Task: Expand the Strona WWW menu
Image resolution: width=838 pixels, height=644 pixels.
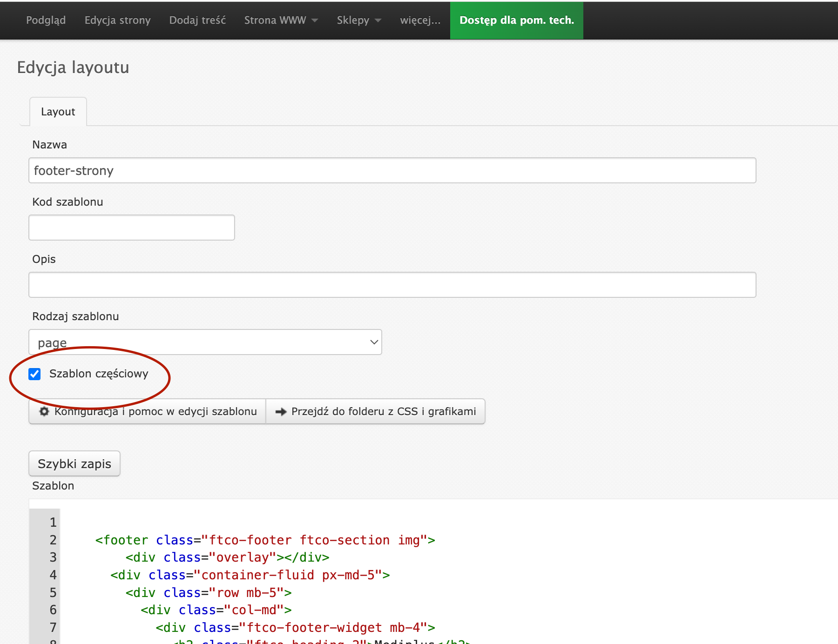Action: coord(281,20)
